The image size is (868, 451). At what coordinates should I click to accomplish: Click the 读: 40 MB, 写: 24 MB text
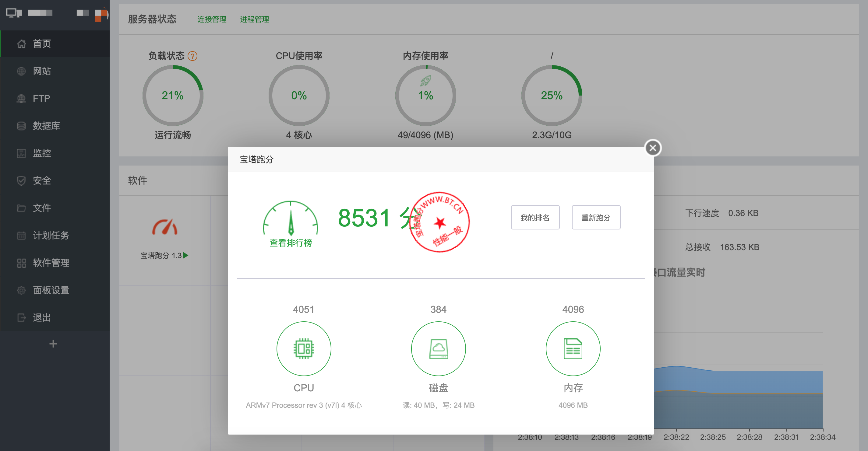coord(438,405)
